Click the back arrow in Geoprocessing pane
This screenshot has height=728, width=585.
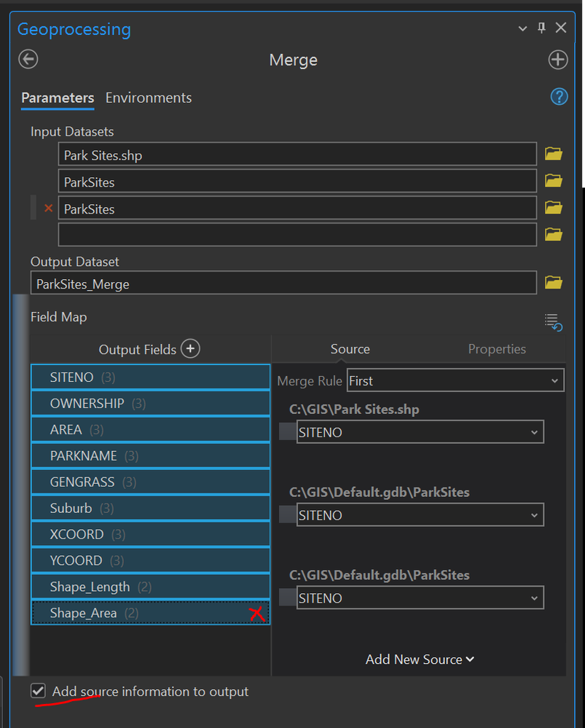(x=28, y=59)
